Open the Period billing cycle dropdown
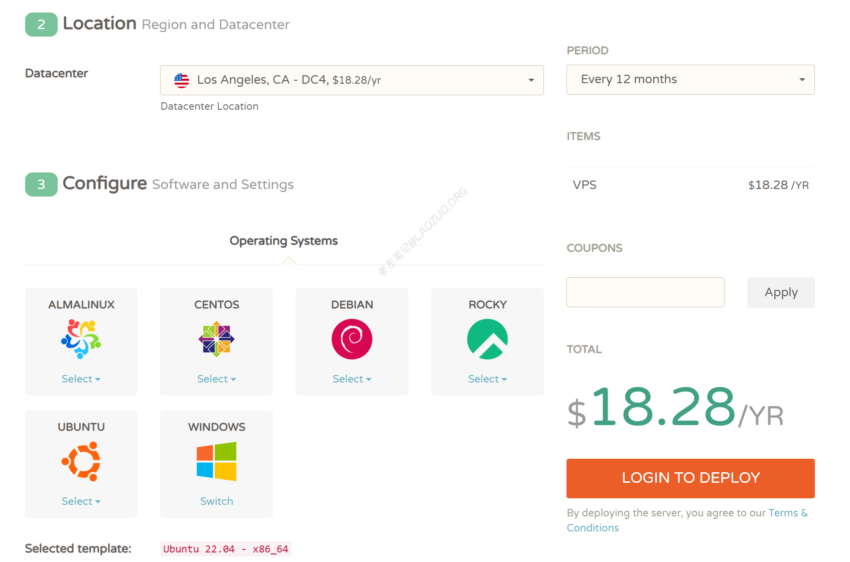The height and width of the screenshot is (562, 850). (x=690, y=80)
